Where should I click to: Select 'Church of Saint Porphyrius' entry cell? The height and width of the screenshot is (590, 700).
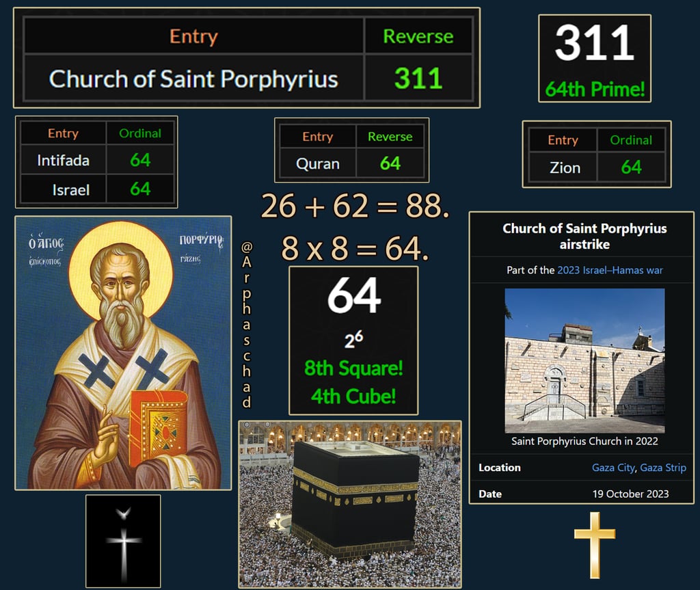[193, 79]
